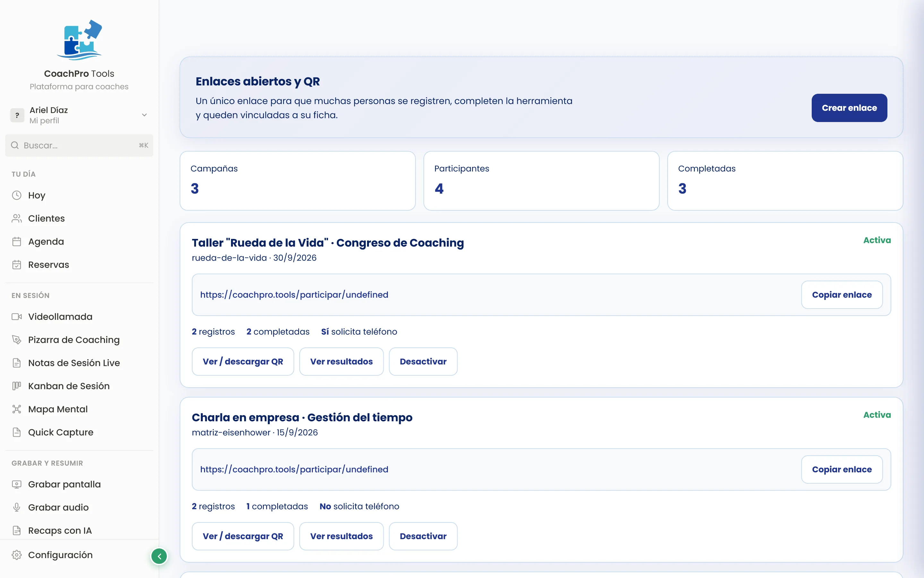Screen dimensions: 924x578
Task: Click the magnifier icon in search box
Action: (x=15, y=145)
